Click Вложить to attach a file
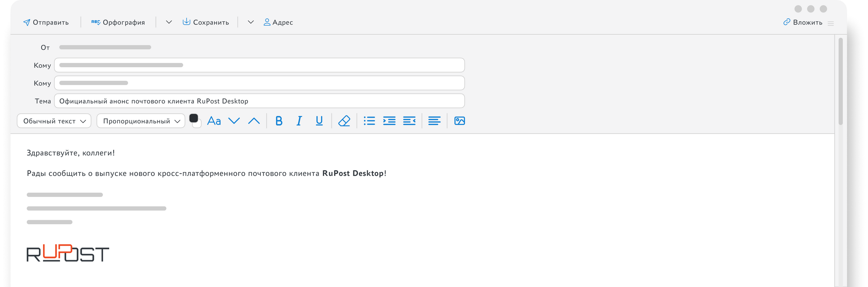 [803, 22]
